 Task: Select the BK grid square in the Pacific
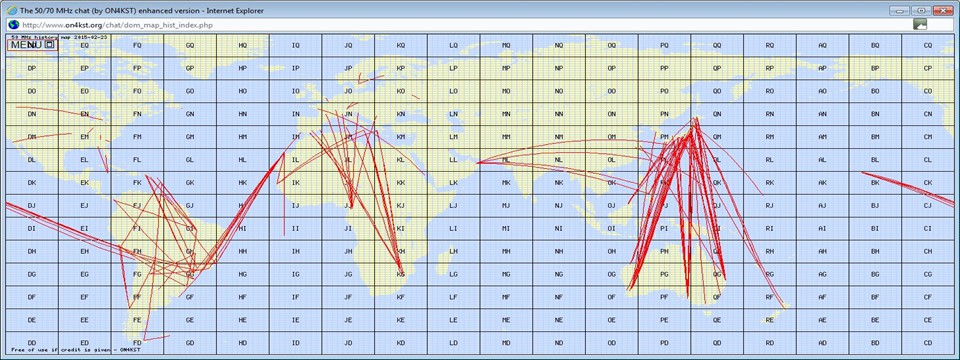click(x=875, y=182)
